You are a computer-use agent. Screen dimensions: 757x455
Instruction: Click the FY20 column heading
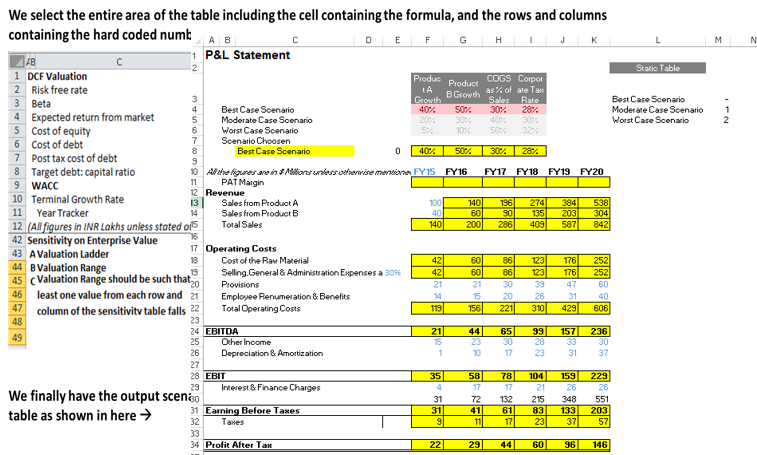(591, 171)
